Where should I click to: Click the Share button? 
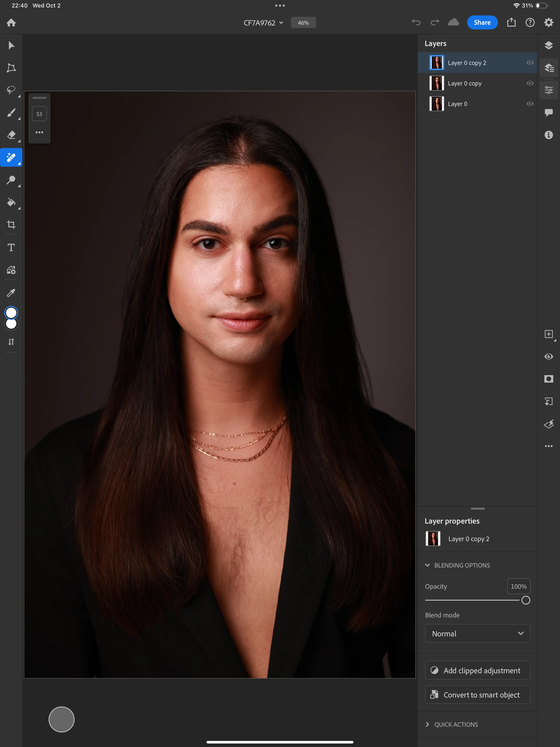pos(482,23)
